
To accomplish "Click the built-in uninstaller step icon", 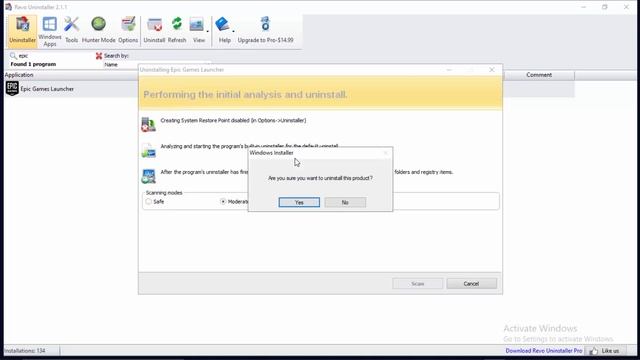I will point(148,150).
